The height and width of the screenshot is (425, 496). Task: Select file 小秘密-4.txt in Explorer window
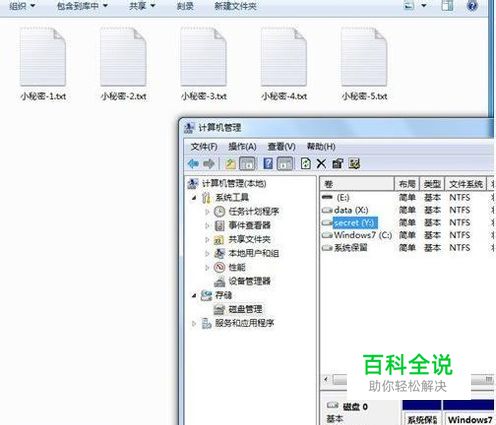pyautogui.click(x=284, y=63)
